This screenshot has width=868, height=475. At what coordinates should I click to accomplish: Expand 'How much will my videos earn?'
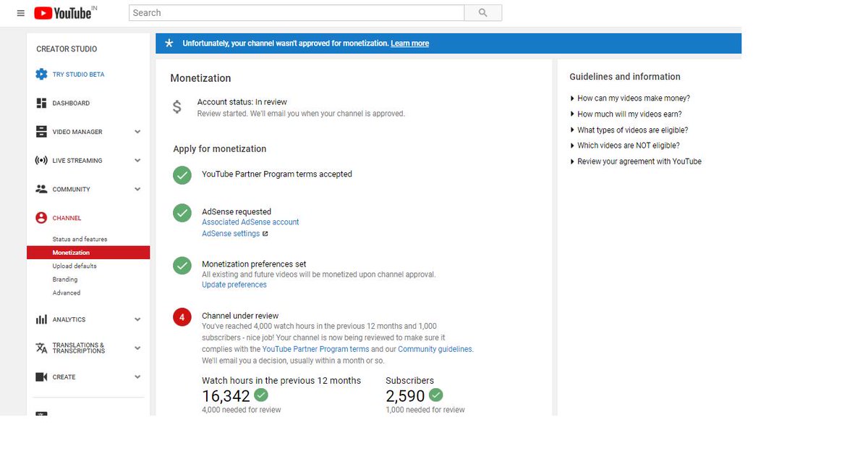626,114
